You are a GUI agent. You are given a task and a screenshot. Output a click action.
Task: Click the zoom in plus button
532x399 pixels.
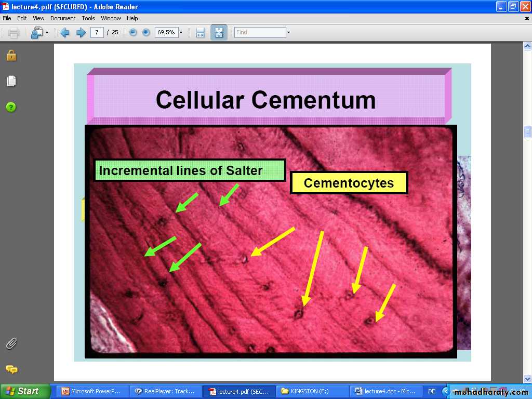146,32
